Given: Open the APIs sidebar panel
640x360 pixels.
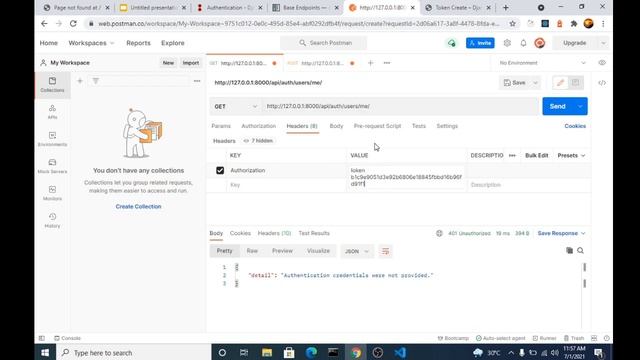Looking at the screenshot, I should [x=52, y=111].
